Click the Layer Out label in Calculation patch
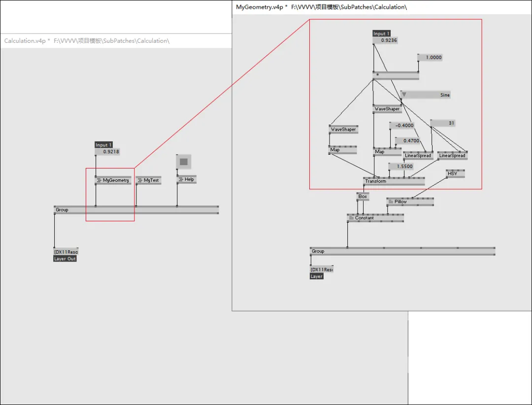This screenshot has height=405, width=532. pos(65,259)
